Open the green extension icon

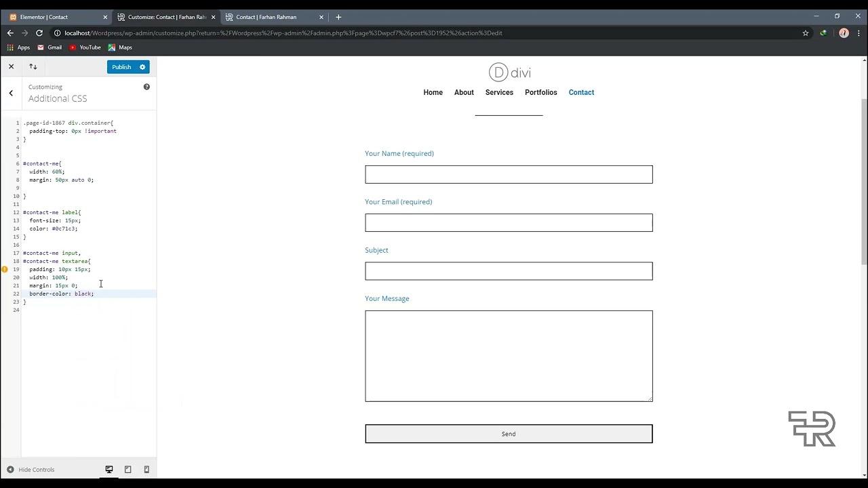(x=823, y=33)
